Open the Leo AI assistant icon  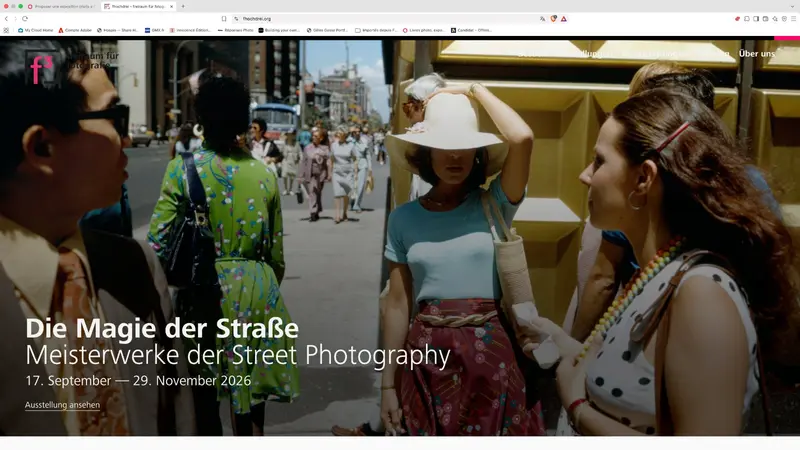[x=775, y=19]
